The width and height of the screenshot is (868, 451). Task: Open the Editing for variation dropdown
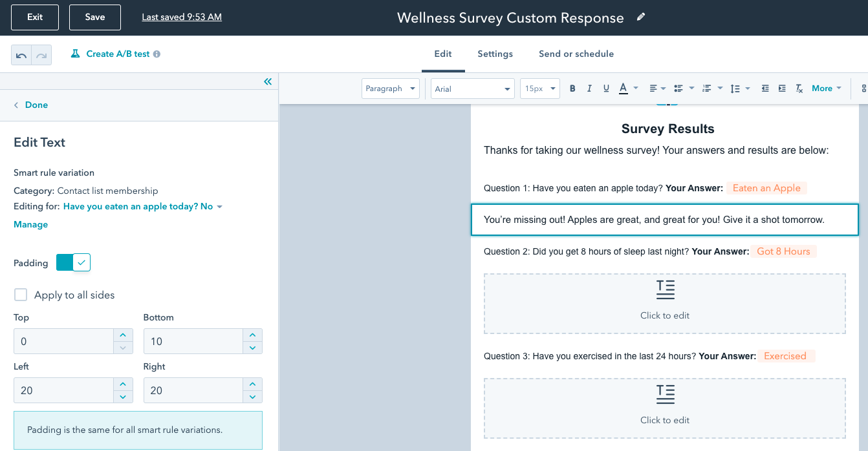[x=143, y=207]
